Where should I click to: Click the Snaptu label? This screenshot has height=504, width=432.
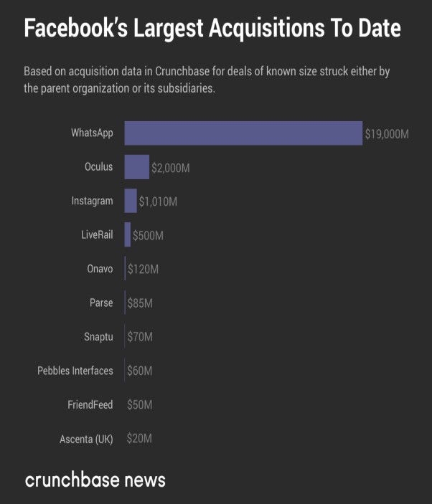click(98, 336)
